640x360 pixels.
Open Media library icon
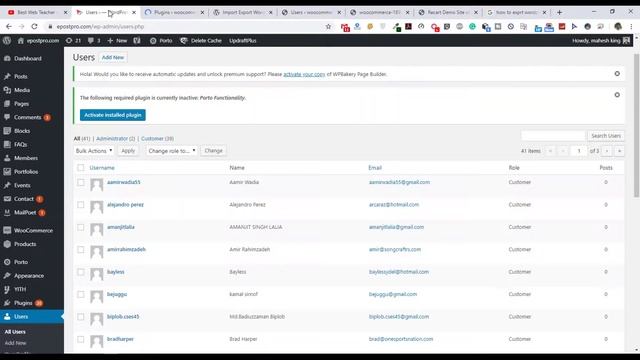(7, 90)
